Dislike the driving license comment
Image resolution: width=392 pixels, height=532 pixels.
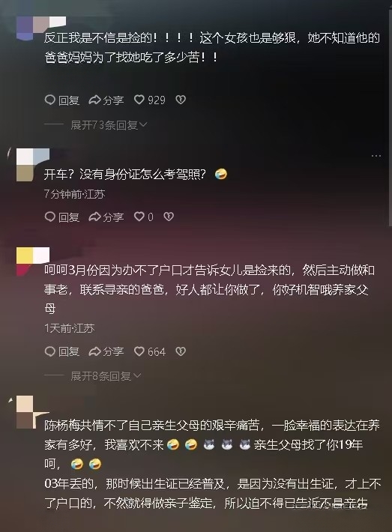(169, 217)
